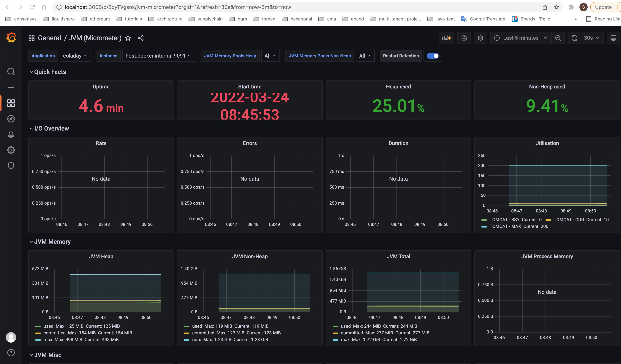This screenshot has height=364, width=621.
Task: Refresh dashboard with the circular arrows icon
Action: (x=574, y=38)
